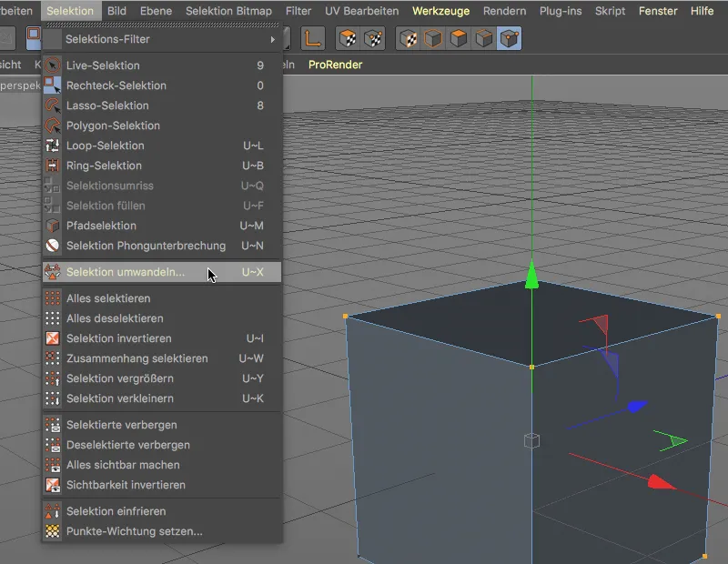The image size is (728, 564).
Task: Open the Ebene menu
Action: [x=156, y=11]
